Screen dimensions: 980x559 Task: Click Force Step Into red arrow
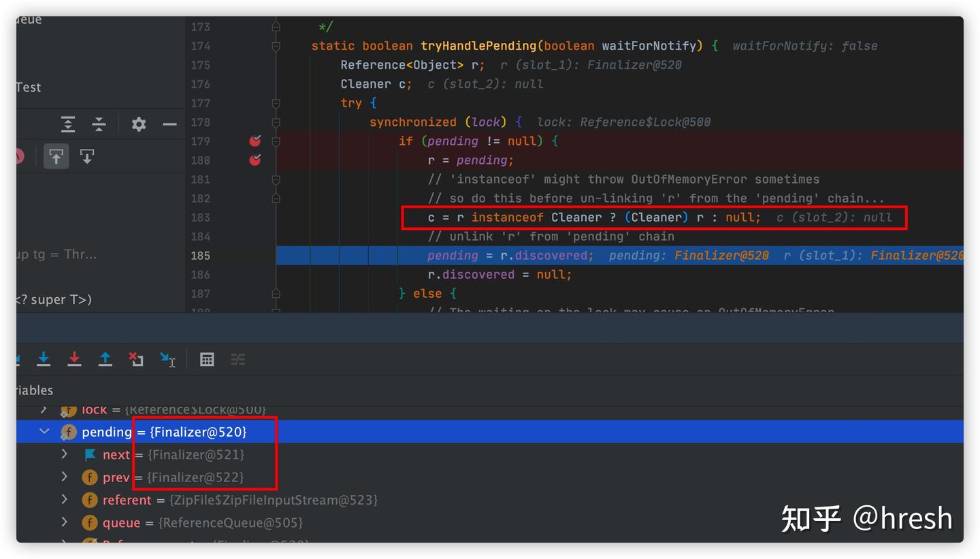(x=74, y=359)
